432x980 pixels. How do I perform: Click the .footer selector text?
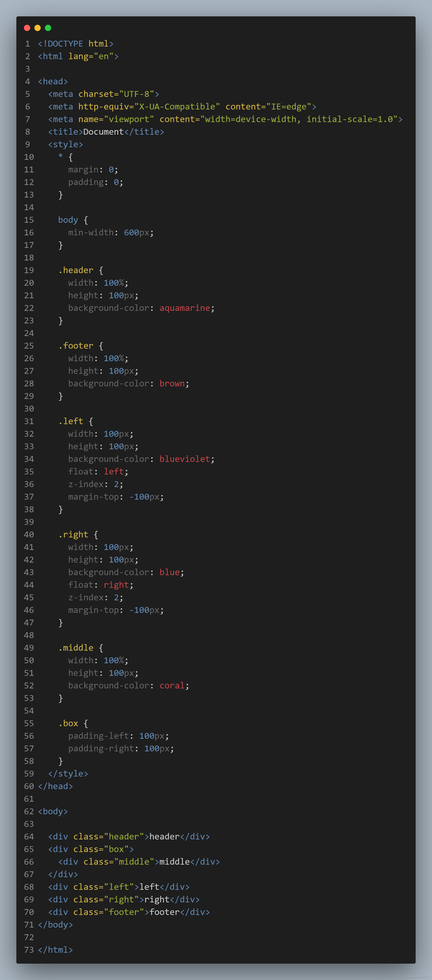(x=76, y=345)
